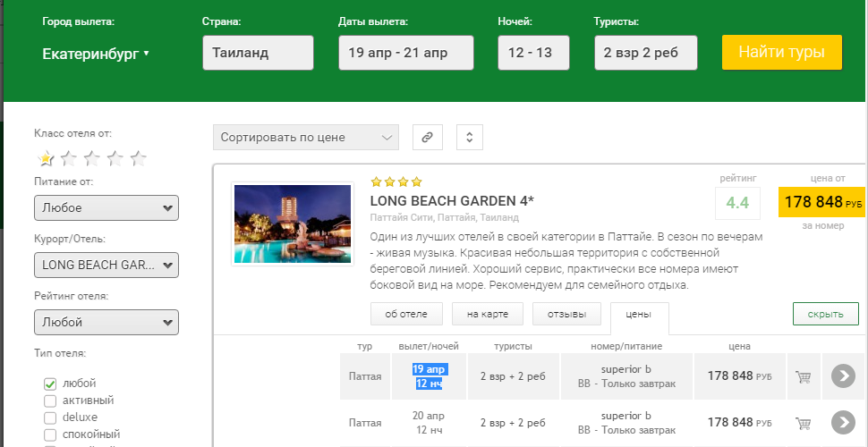Image resolution: width=868 pixels, height=447 pixels.
Task: Add the 19 апр tour to cart
Action: pyautogui.click(x=803, y=376)
